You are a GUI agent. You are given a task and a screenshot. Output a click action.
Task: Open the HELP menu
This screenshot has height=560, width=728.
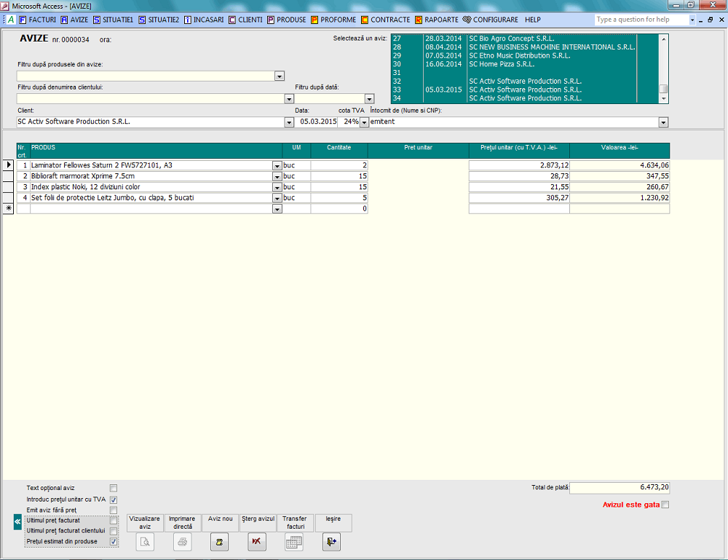coord(533,20)
